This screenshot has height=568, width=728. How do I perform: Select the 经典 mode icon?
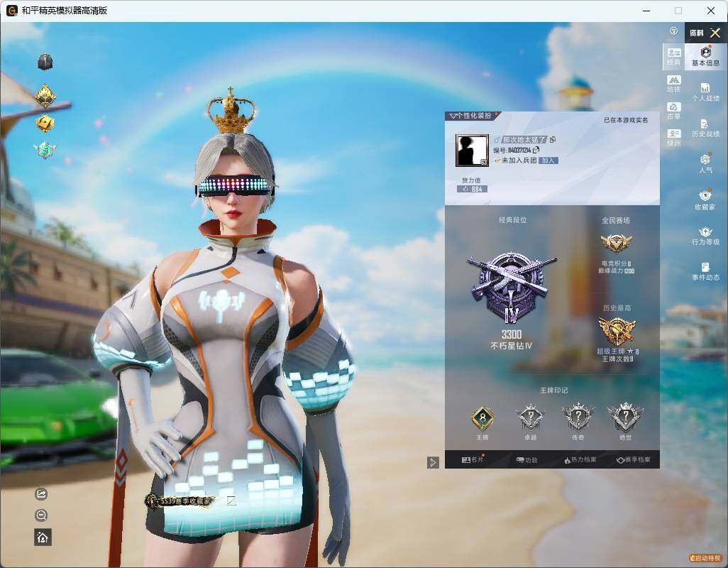point(673,56)
